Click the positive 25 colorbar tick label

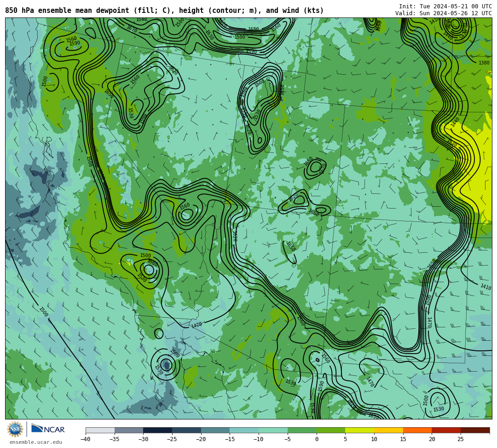pos(461,439)
